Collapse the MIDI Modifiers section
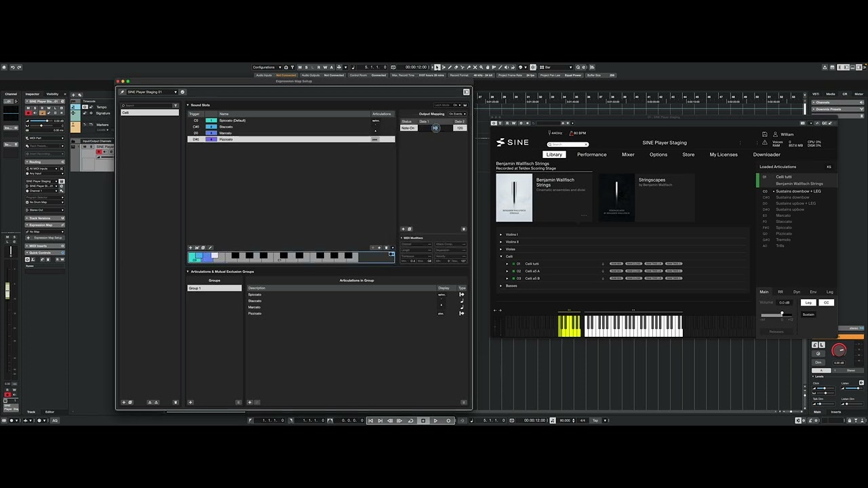Image resolution: width=868 pixels, height=488 pixels. [x=401, y=238]
